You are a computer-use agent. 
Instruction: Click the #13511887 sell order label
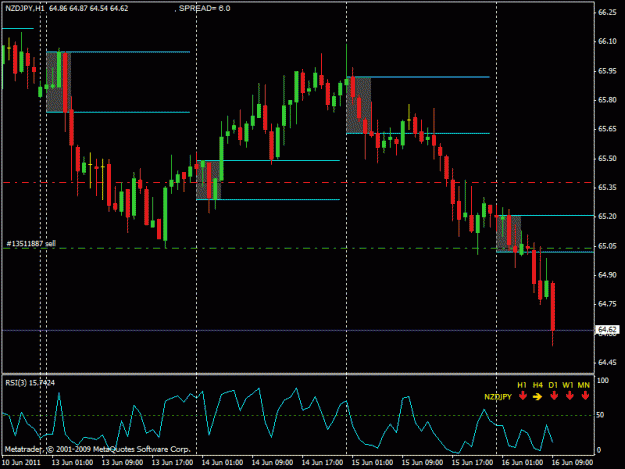point(31,243)
